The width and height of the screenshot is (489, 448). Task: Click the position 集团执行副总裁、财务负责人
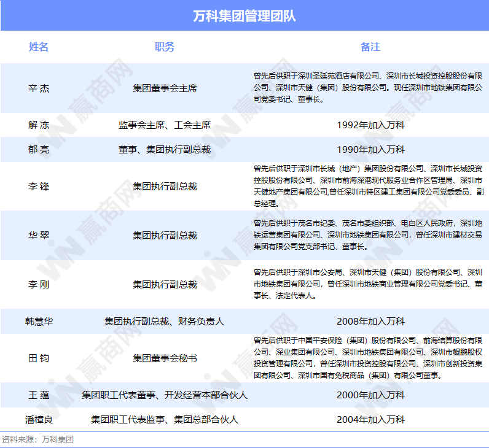pos(164,321)
